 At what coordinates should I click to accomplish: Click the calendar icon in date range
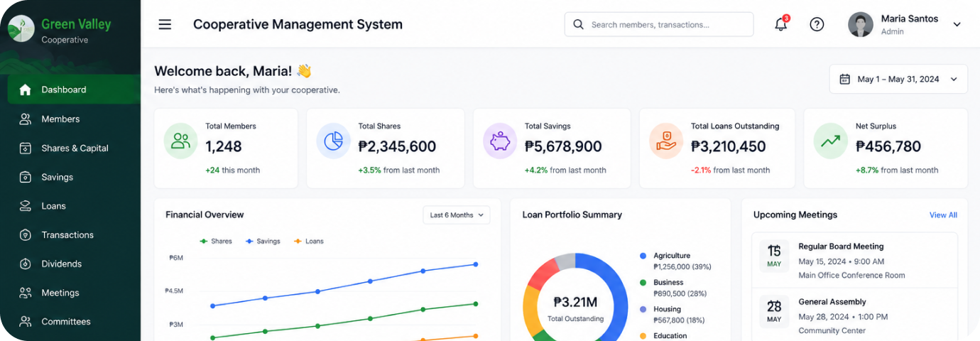[x=845, y=79]
